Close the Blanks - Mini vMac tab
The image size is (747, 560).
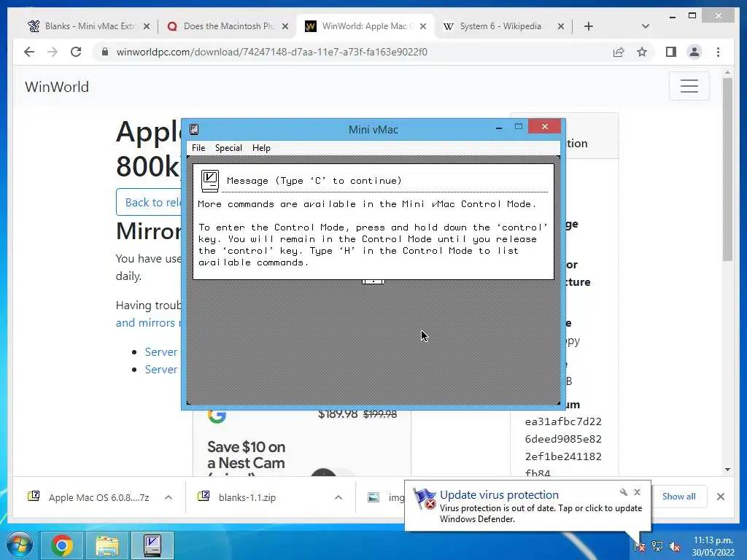(147, 26)
